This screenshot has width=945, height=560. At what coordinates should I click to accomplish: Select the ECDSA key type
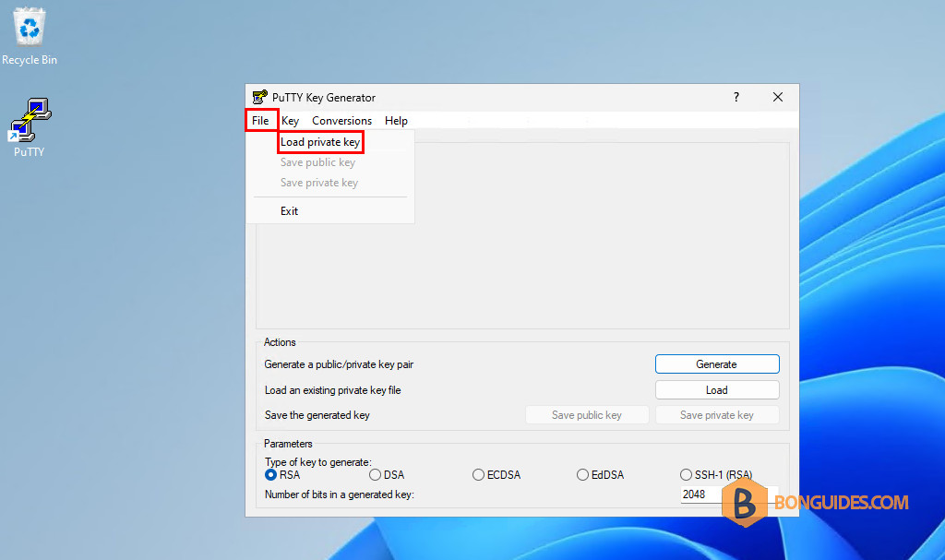pyautogui.click(x=496, y=475)
